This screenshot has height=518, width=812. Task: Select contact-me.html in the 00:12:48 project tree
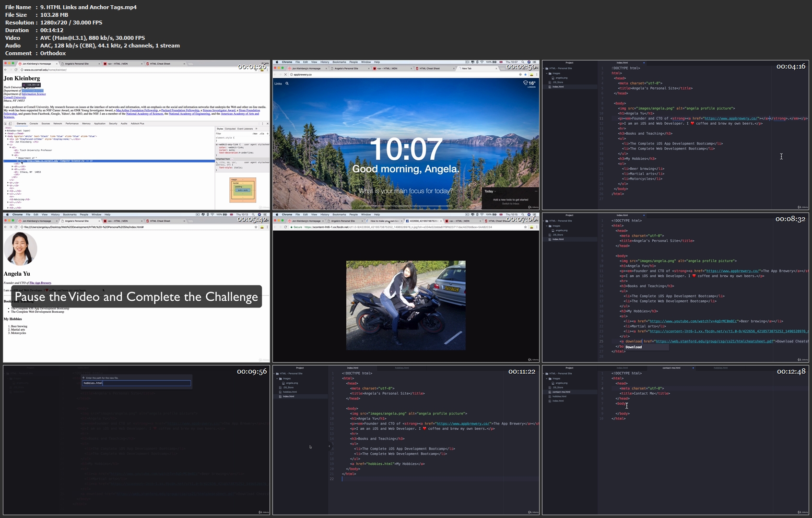coord(562,392)
